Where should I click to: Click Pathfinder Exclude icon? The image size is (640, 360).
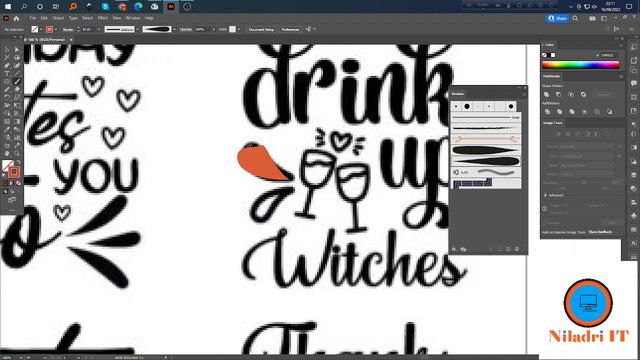click(x=583, y=94)
